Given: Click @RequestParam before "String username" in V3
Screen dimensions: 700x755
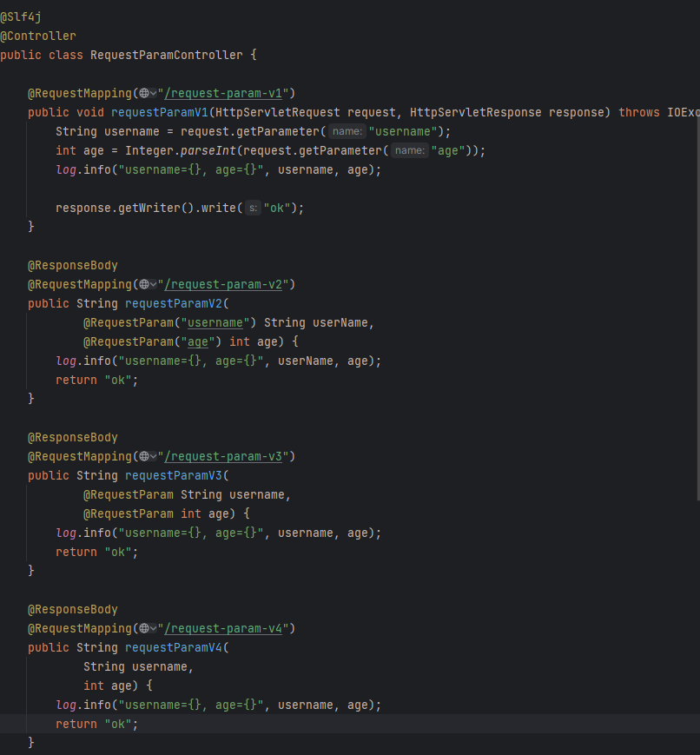Looking at the screenshot, I should click(129, 494).
